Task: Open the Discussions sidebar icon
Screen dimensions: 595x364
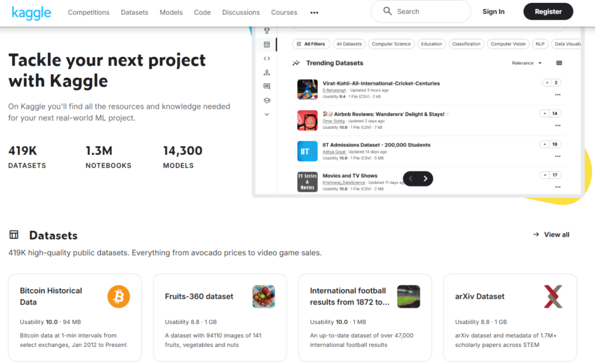Action: coord(267,86)
